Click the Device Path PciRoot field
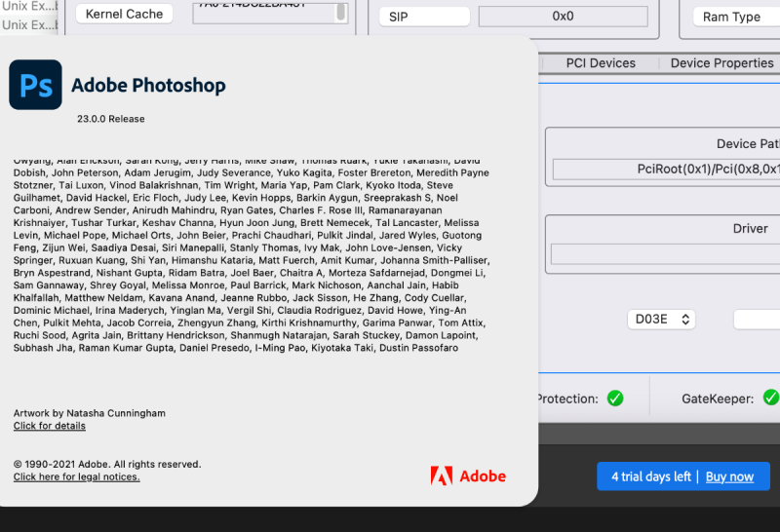 (667, 169)
